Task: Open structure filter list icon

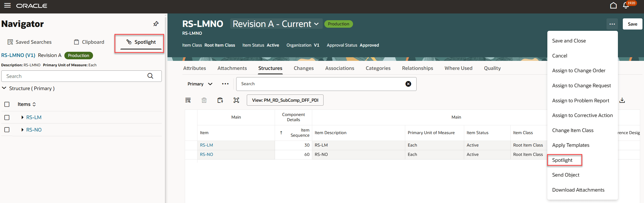Action: coord(188,100)
